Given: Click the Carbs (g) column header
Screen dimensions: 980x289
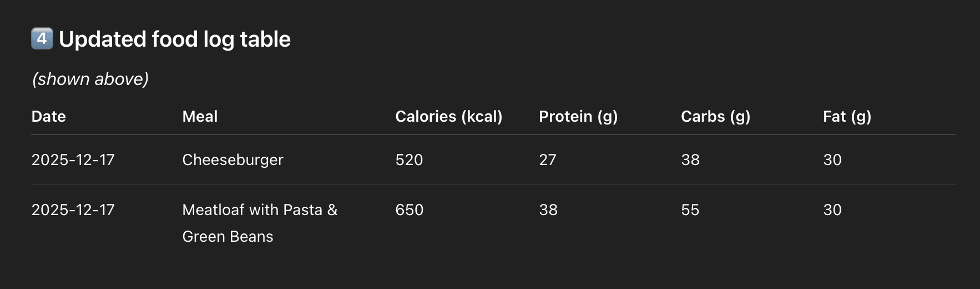Looking at the screenshot, I should click(x=715, y=116).
